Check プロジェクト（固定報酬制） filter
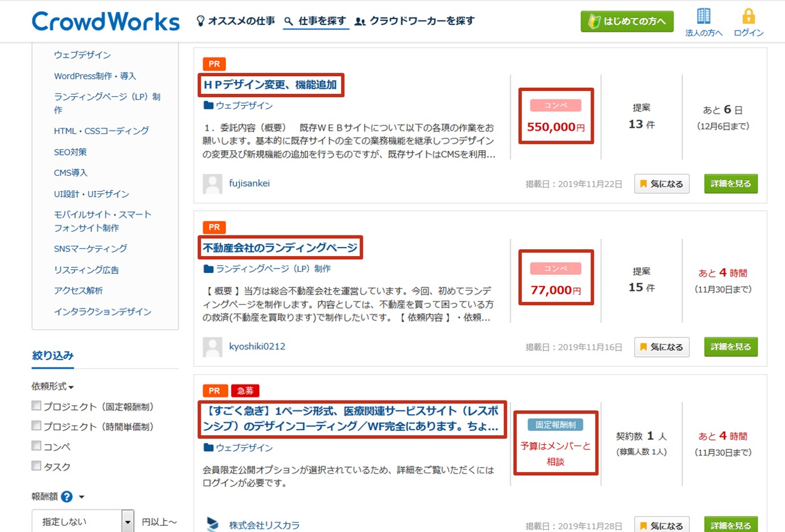Viewport: 785px width, 532px height. (x=36, y=406)
